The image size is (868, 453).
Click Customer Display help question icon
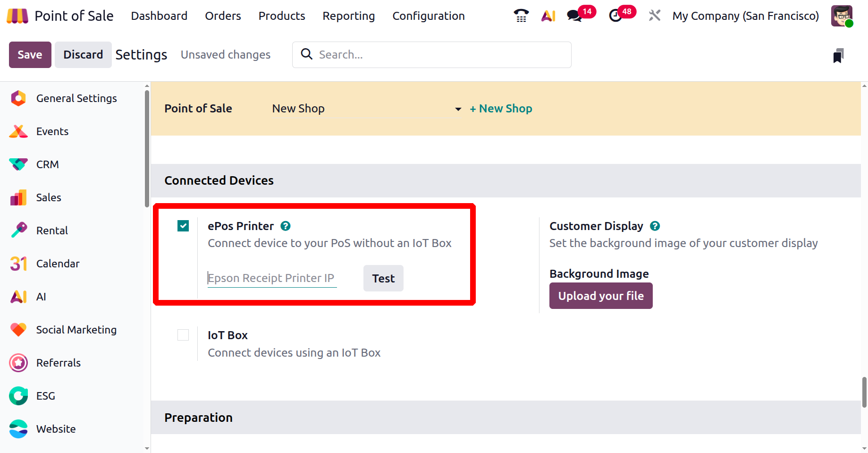click(655, 226)
